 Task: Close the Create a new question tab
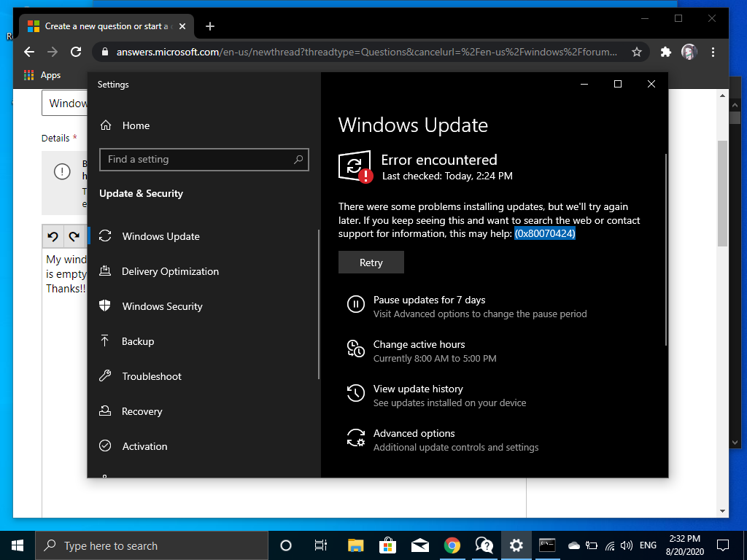coord(182,26)
